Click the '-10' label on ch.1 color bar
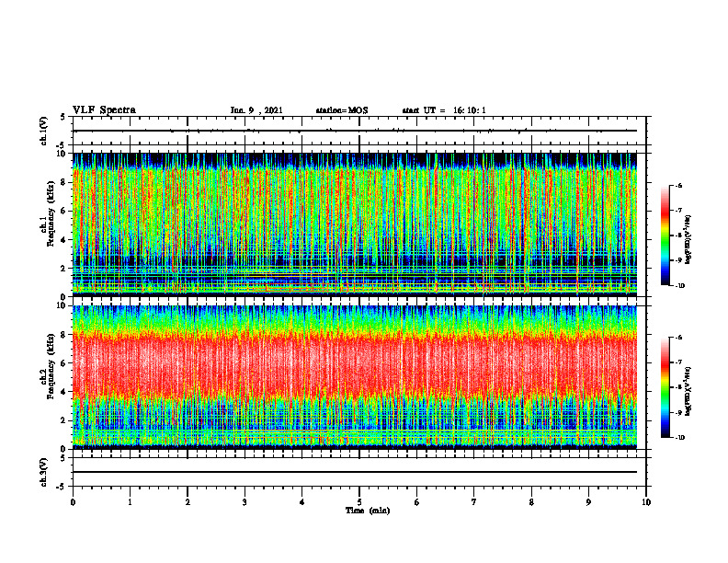728x563 pixels. [679, 286]
